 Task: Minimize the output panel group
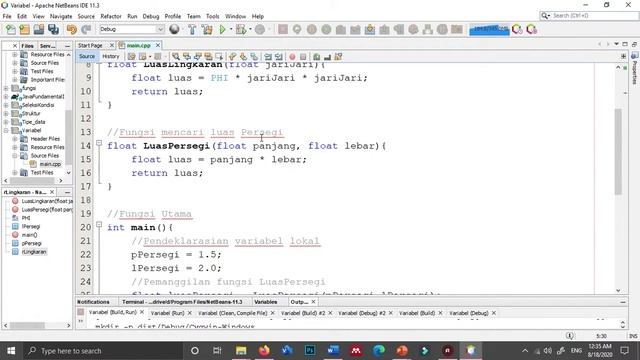pyautogui.click(x=623, y=302)
